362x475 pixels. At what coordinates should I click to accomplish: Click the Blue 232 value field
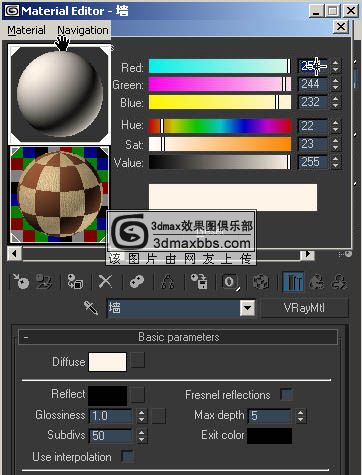(x=312, y=102)
